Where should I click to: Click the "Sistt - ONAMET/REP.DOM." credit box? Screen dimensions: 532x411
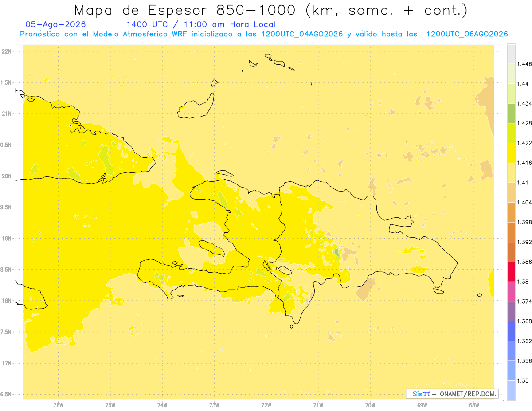point(452,394)
